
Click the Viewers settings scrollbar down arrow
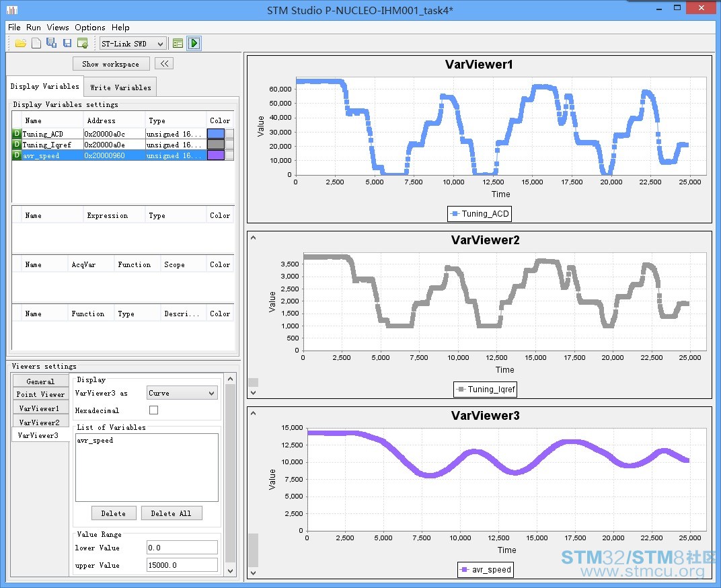click(x=231, y=571)
